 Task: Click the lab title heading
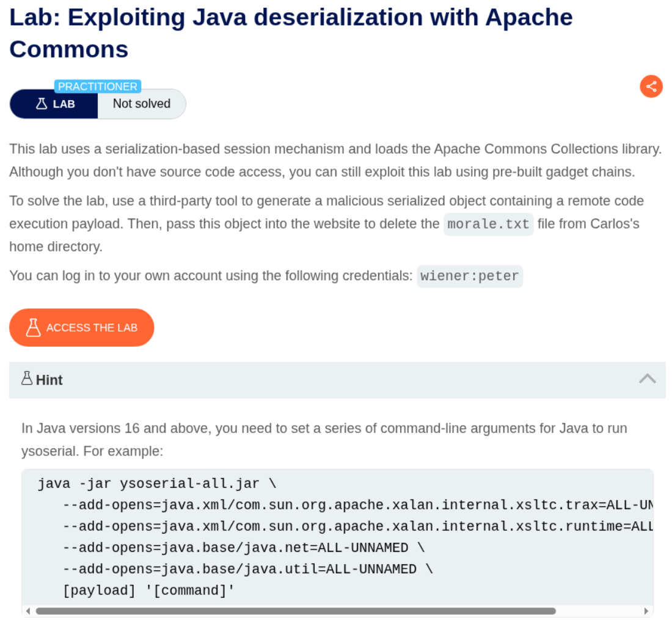point(291,33)
